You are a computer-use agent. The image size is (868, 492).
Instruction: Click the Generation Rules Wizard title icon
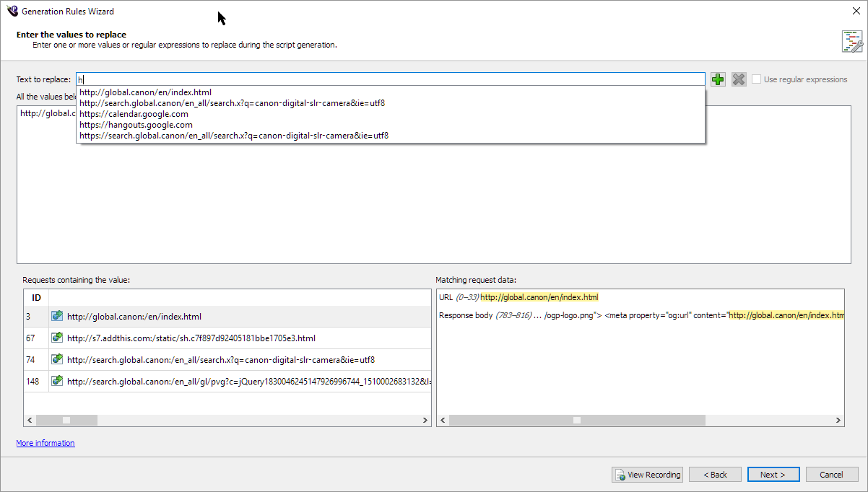[x=12, y=11]
